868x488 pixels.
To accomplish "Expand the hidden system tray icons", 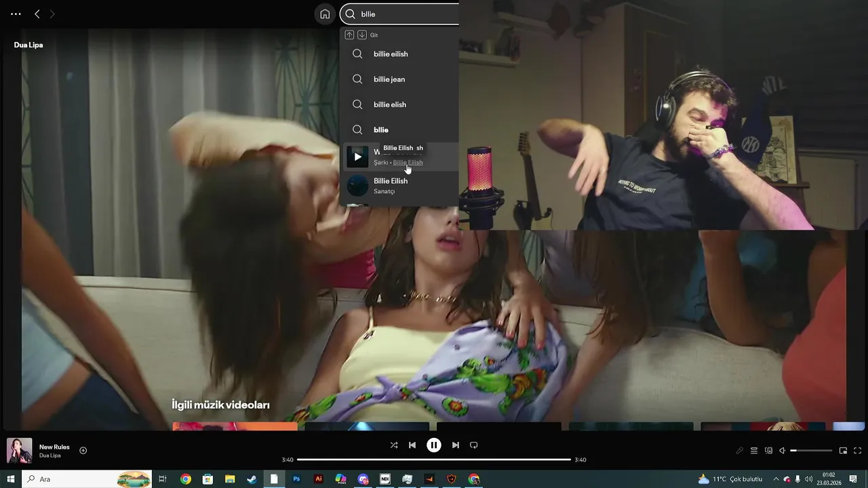I will tap(776, 479).
